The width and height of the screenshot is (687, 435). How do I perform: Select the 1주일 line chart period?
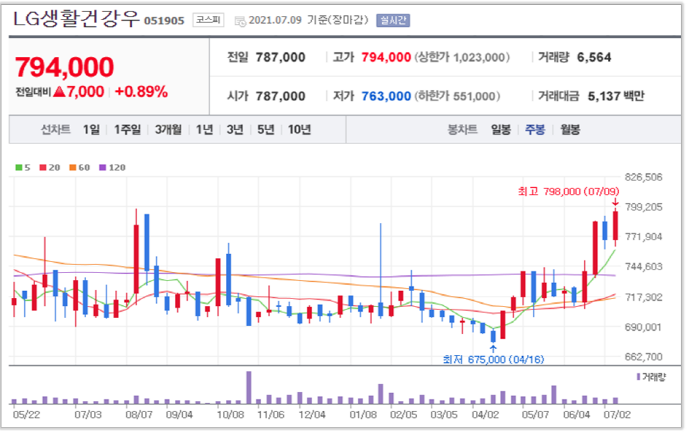click(x=127, y=130)
